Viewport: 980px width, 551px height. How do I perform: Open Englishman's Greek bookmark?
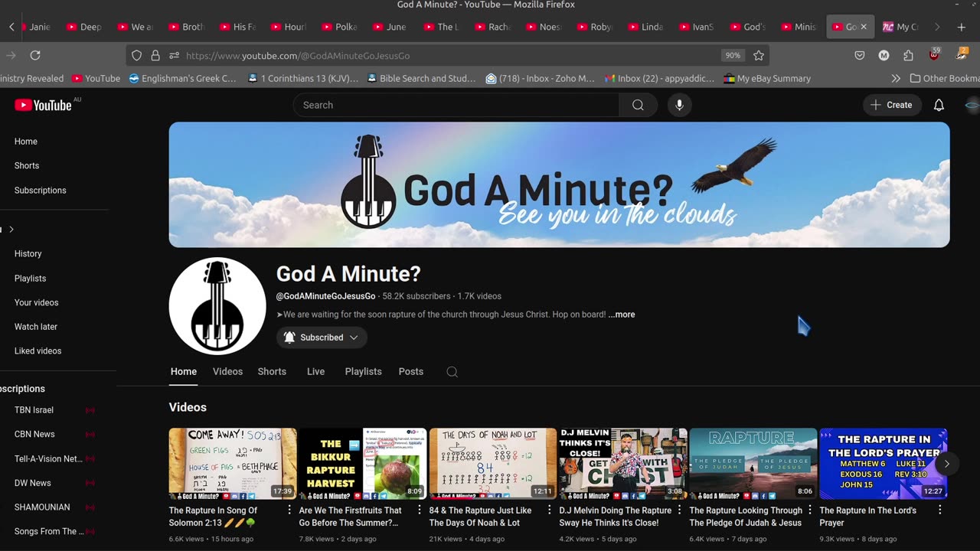click(x=183, y=78)
